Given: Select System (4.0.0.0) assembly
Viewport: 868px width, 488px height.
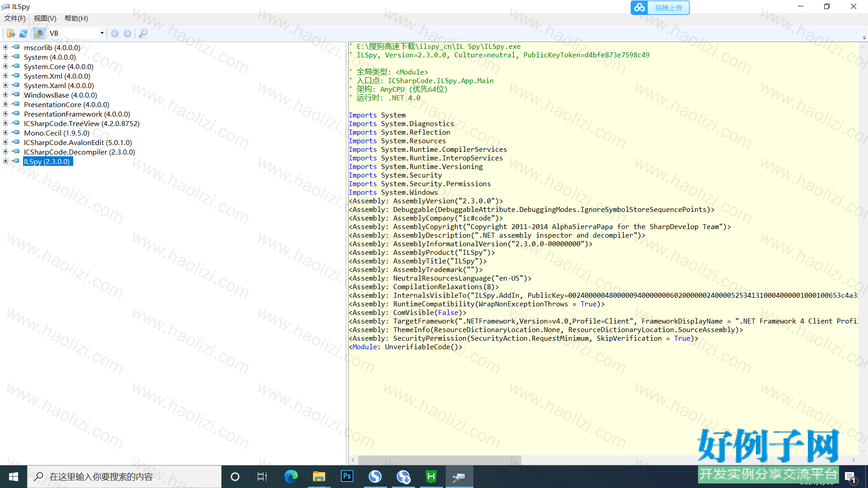Looking at the screenshot, I should (50, 57).
